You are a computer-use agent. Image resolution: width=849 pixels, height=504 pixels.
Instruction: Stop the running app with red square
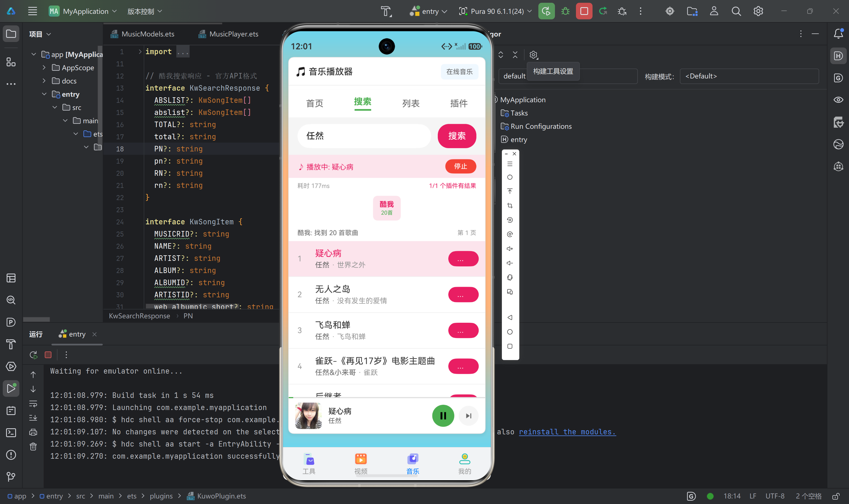point(584,11)
